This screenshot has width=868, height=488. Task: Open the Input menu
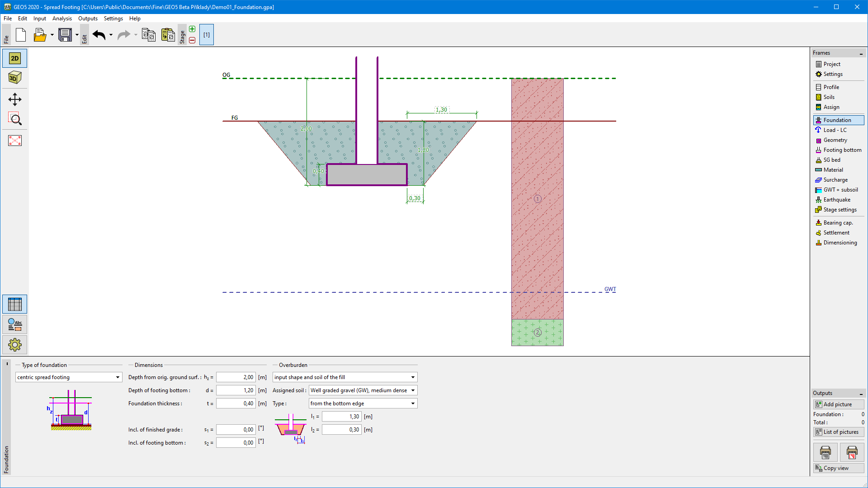(x=40, y=19)
